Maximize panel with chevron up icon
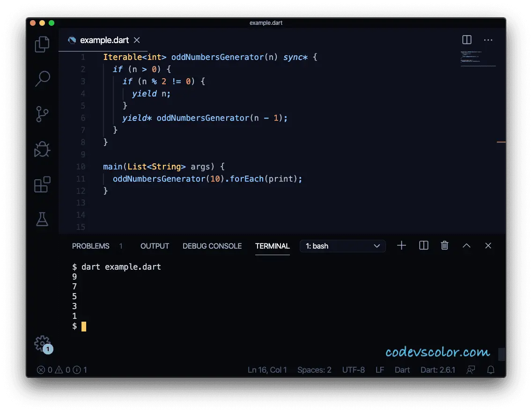Screen dimensions: 532x412 pos(466,245)
